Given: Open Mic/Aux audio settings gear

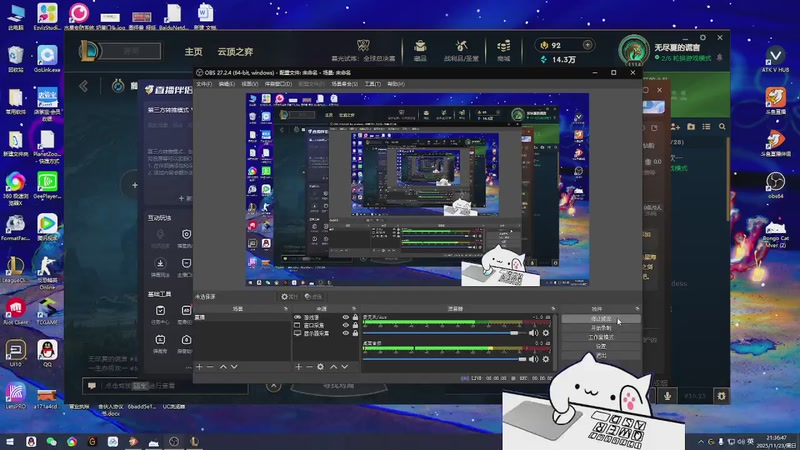Looking at the screenshot, I should 546,333.
